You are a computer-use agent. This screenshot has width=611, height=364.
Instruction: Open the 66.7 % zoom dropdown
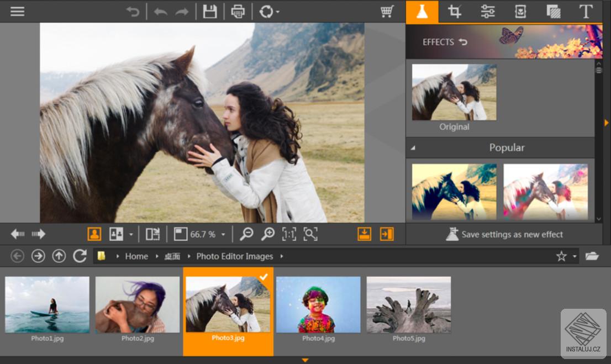[223, 235]
